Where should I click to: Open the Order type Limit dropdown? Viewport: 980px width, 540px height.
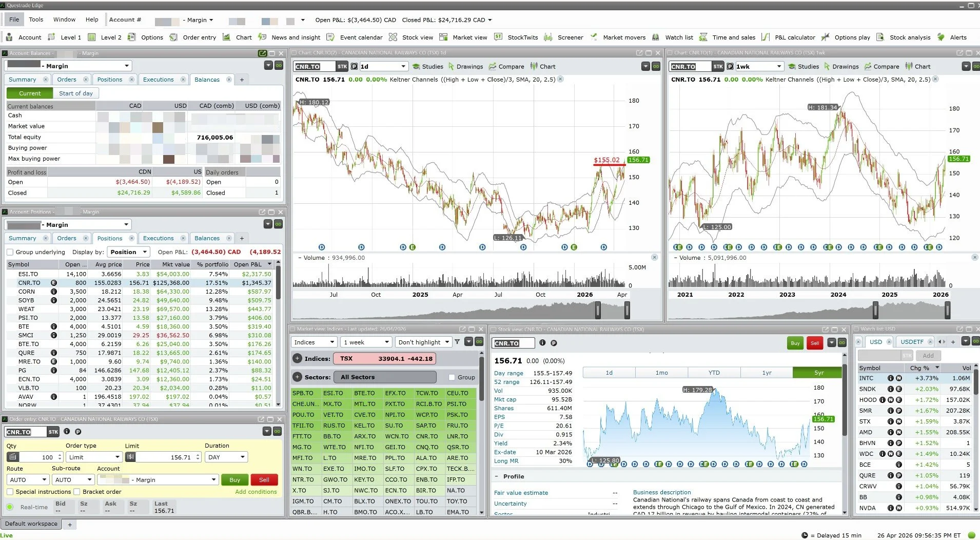point(93,457)
